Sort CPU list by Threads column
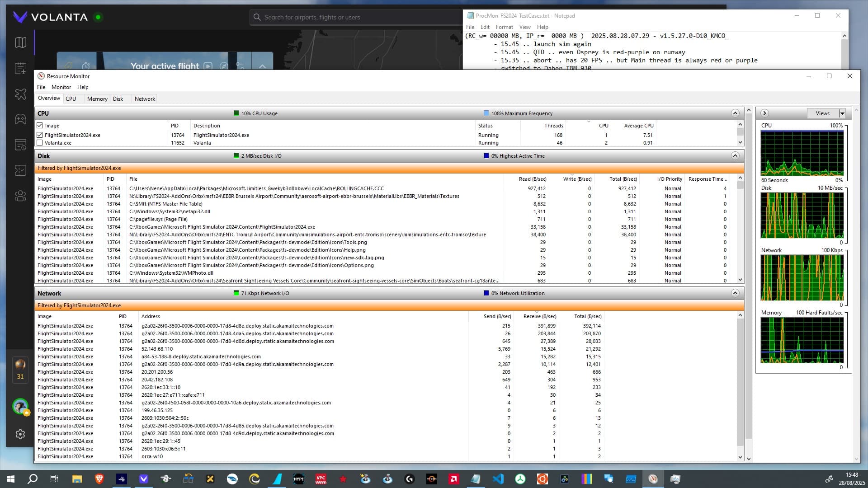The height and width of the screenshot is (488, 868). [x=542, y=126]
